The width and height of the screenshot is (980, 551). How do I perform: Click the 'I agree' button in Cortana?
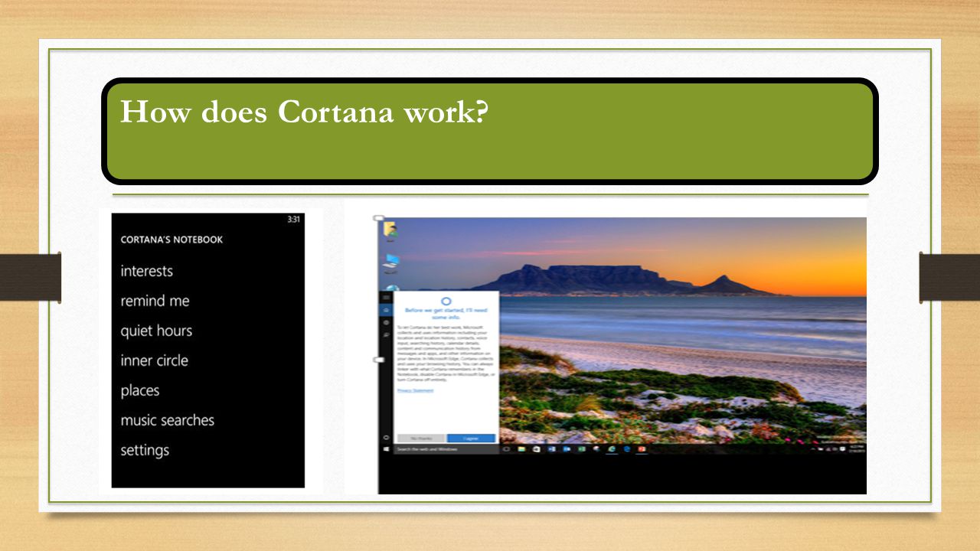pyautogui.click(x=471, y=439)
